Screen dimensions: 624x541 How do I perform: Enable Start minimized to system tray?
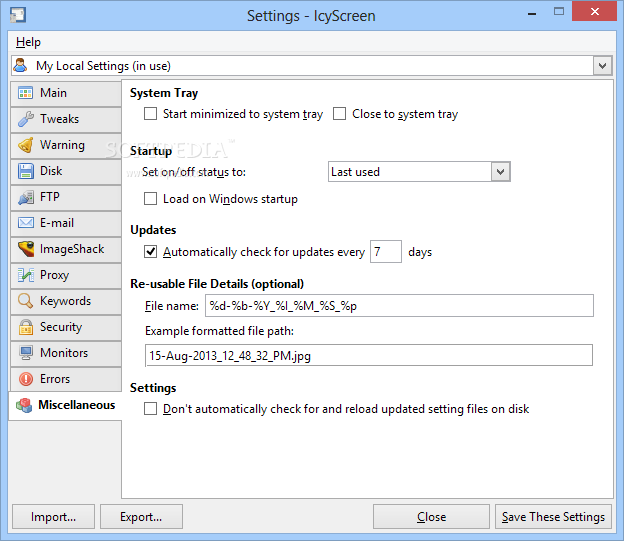150,114
